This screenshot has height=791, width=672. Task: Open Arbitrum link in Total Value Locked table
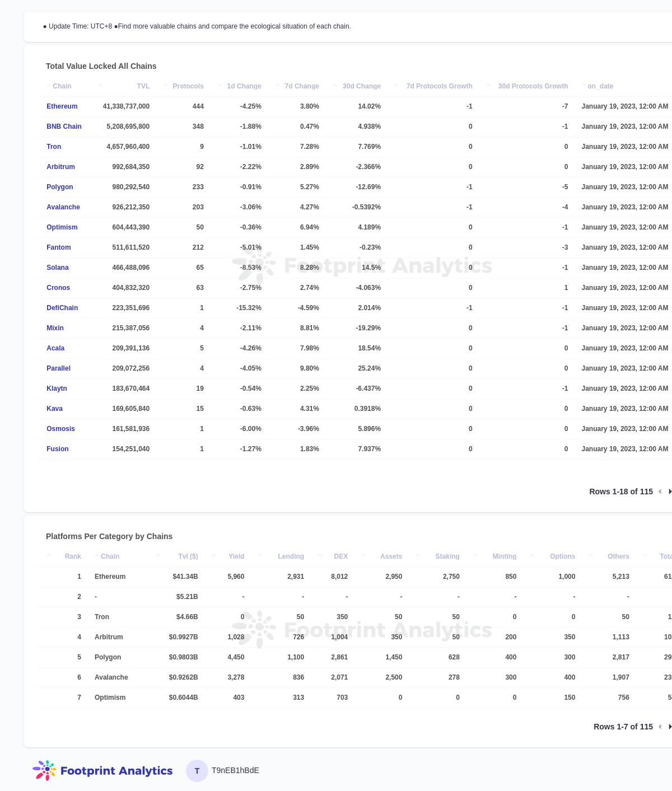click(x=60, y=167)
